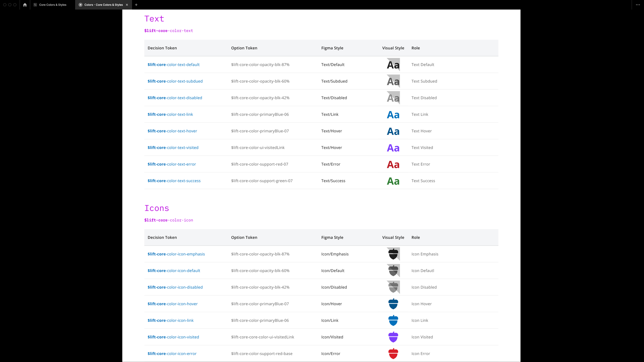This screenshot has width=644, height=362.
Task: Click the blue Text Link Aa swatch
Action: 393,114
